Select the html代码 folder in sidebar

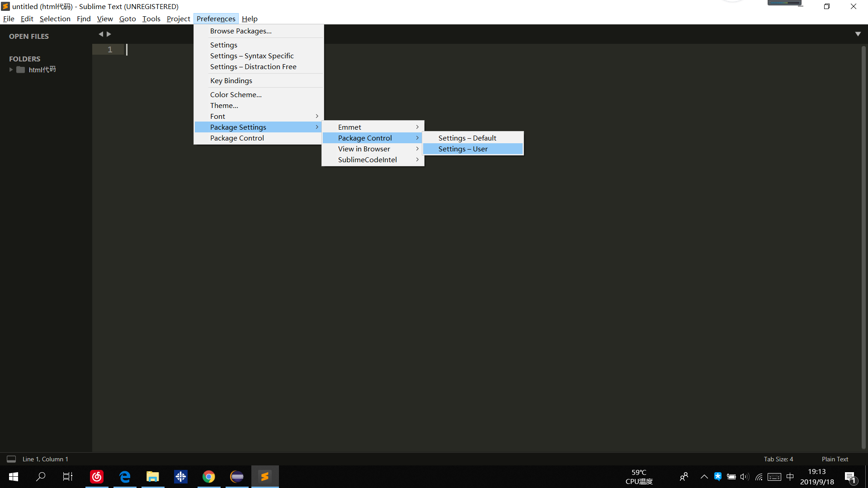(42, 70)
